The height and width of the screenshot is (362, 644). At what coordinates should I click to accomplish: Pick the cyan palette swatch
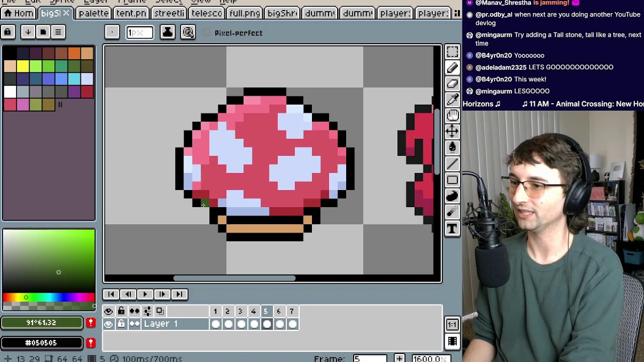(74, 79)
